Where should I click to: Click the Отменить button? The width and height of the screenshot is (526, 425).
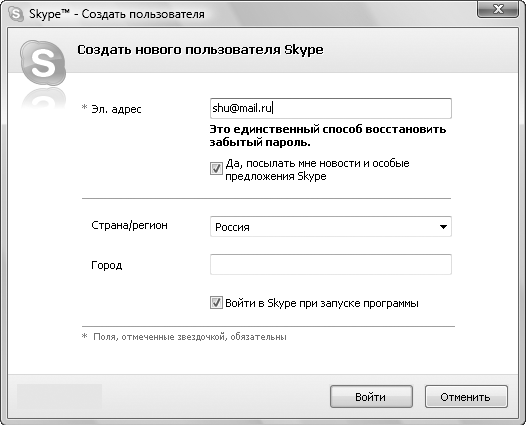point(466,397)
